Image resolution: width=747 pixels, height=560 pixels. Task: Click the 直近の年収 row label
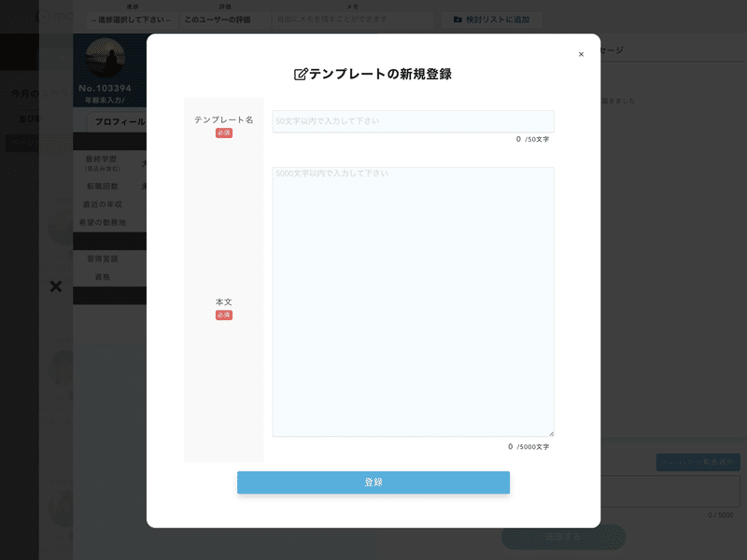pyautogui.click(x=102, y=204)
